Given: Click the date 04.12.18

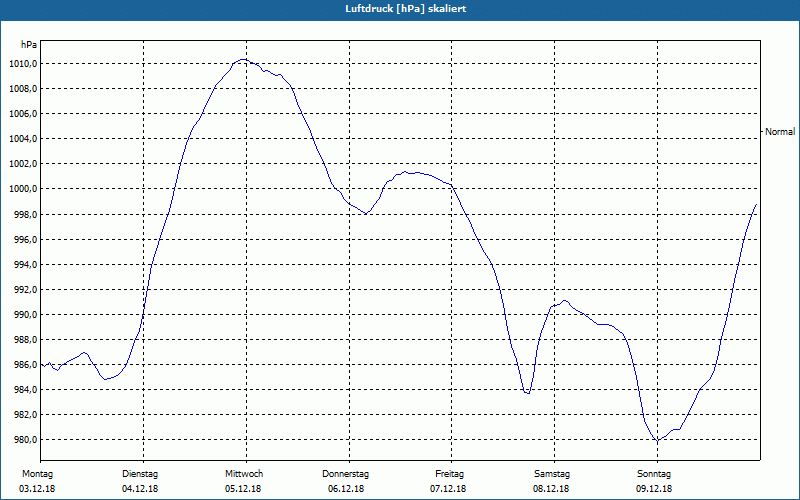Looking at the screenshot, I should coord(140,489).
